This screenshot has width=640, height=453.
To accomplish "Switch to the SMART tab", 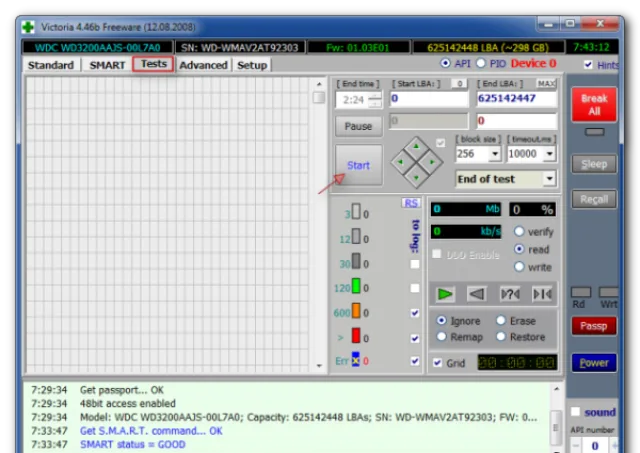I will click(x=107, y=65).
